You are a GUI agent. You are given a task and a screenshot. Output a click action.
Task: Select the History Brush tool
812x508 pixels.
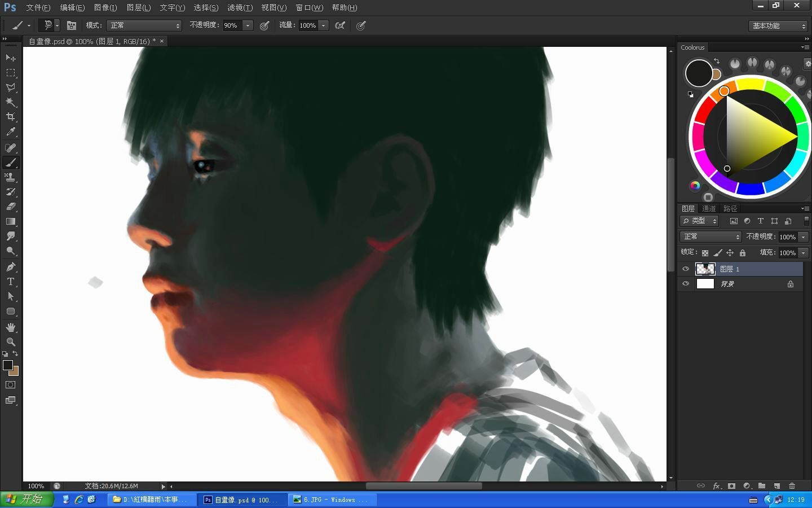coord(11,192)
